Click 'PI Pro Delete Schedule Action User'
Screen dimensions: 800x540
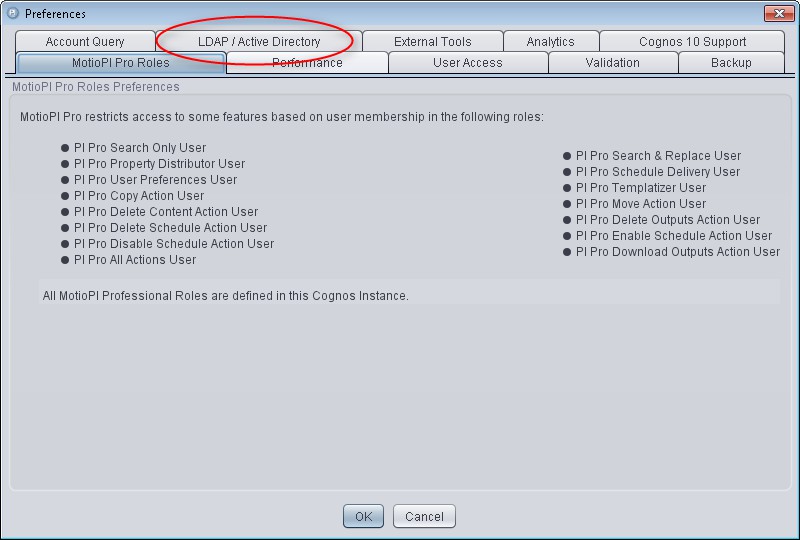tap(170, 228)
